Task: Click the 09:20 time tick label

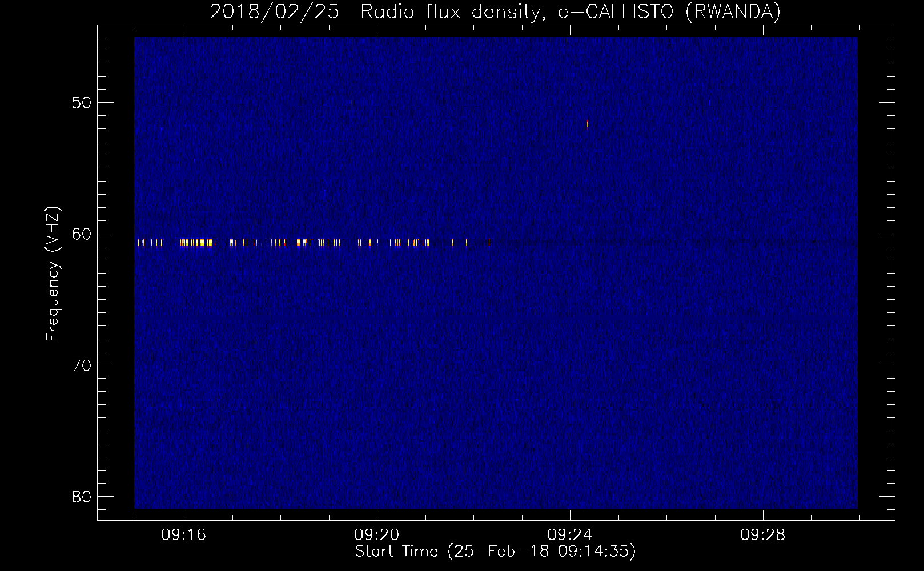Action: [x=376, y=535]
